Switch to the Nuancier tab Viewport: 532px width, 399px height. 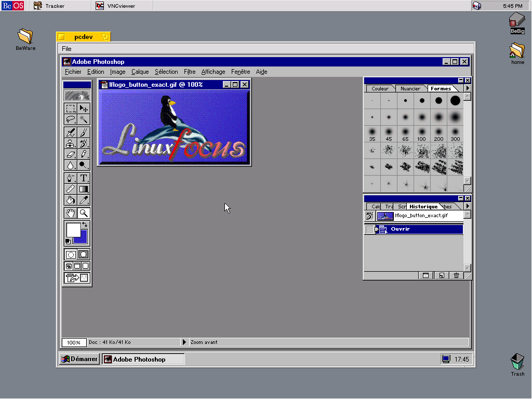[410, 88]
